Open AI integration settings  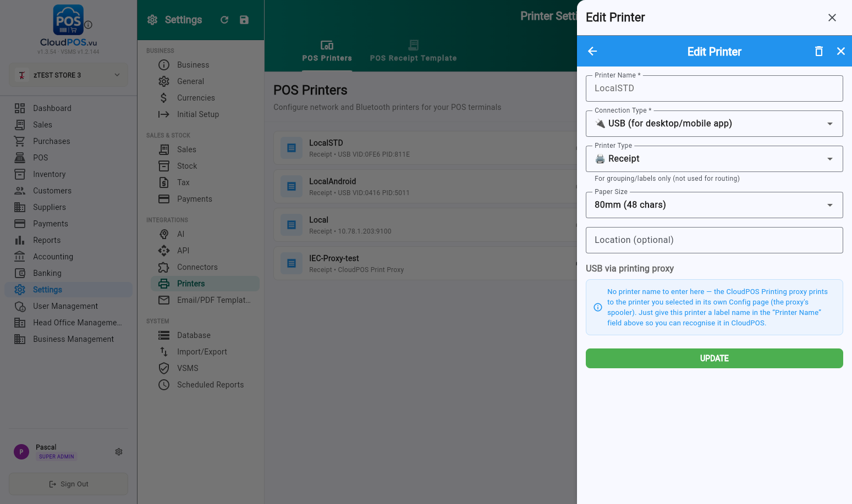205,234
